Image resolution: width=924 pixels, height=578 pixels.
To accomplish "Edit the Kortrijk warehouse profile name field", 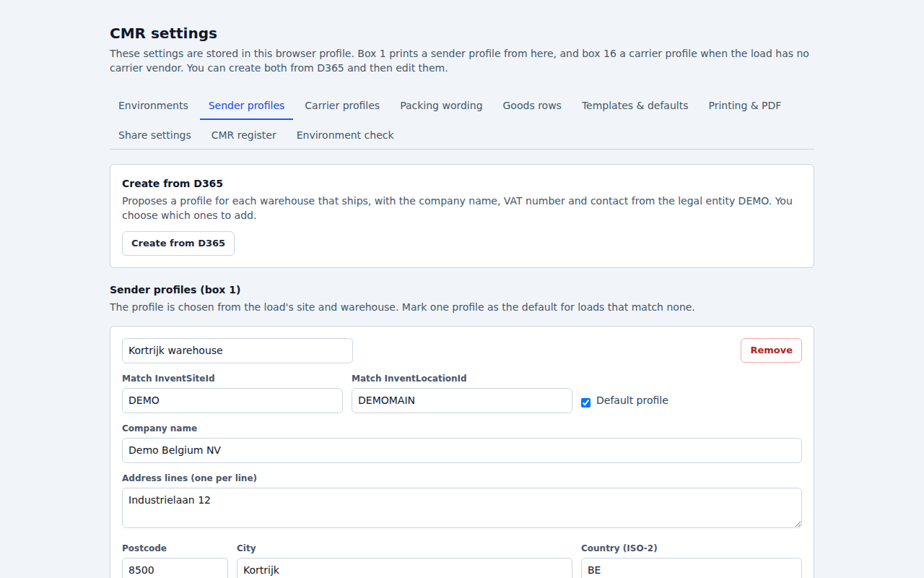I will [x=237, y=350].
